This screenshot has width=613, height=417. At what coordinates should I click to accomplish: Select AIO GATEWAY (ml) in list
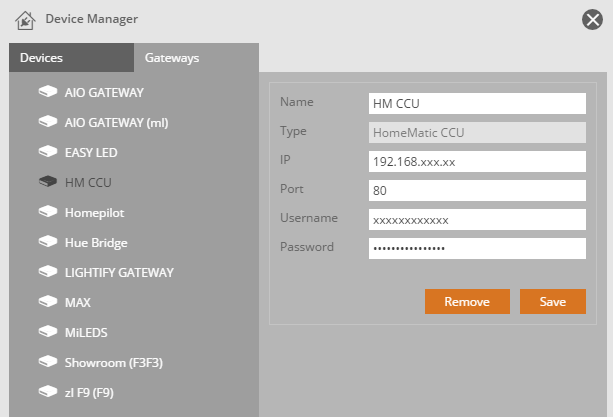116,122
